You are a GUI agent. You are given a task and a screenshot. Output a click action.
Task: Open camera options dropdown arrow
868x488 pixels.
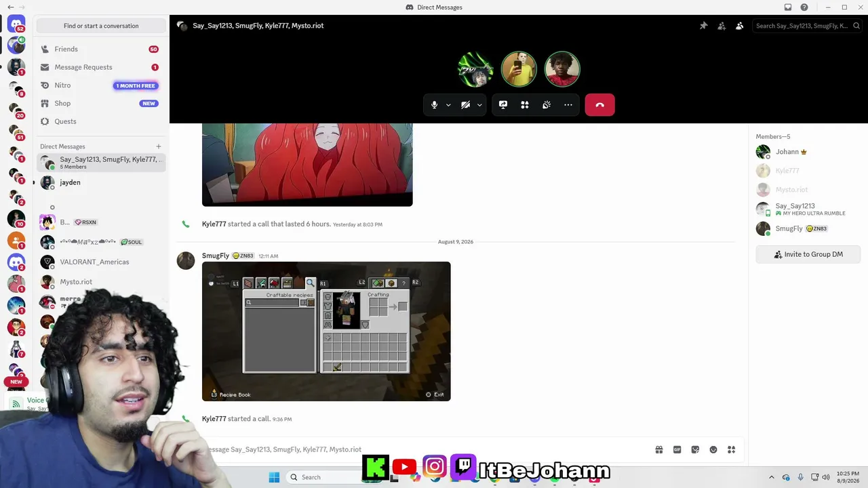pos(479,105)
